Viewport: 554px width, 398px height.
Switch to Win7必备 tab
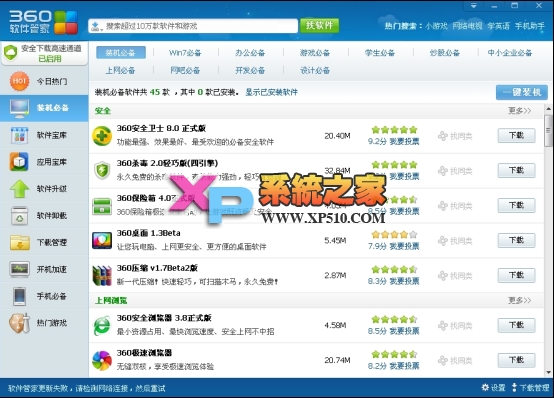pos(185,53)
